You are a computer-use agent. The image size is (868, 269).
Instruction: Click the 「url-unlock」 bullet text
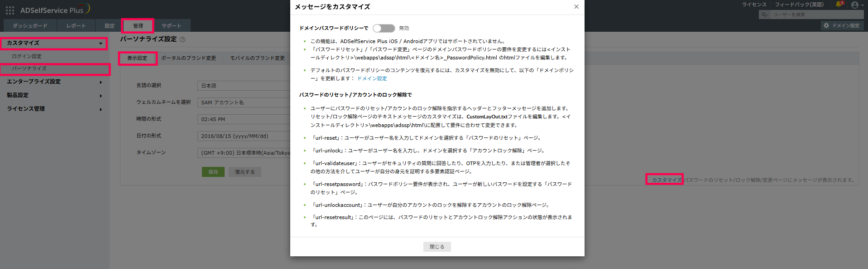point(428,151)
